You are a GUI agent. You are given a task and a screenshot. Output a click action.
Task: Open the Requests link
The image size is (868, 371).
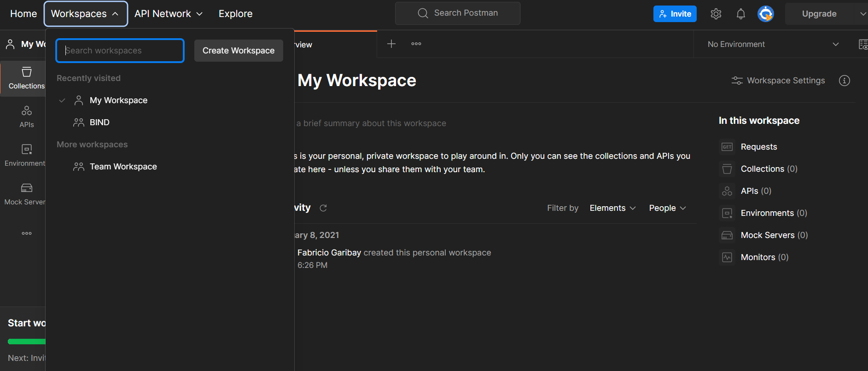pyautogui.click(x=759, y=147)
